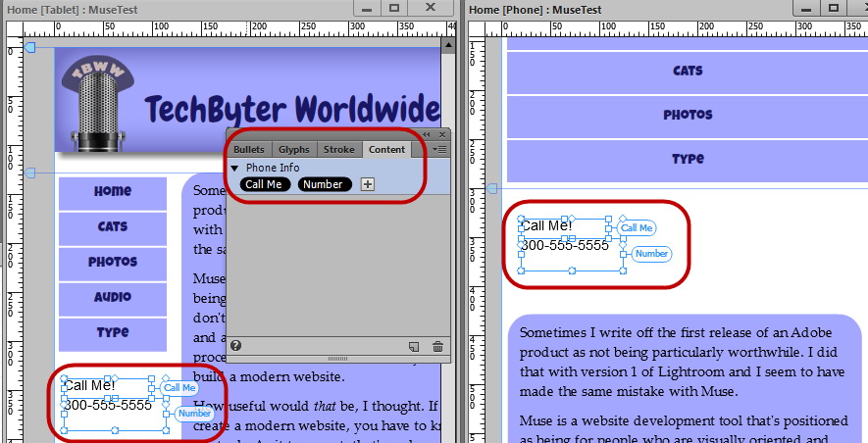This screenshot has height=443, width=868.
Task: Select AUDIO menu button in Tablet layout
Action: click(x=113, y=298)
